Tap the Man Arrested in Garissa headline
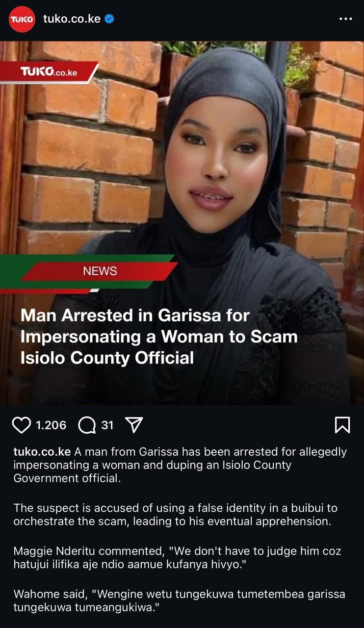The width and height of the screenshot is (364, 628). (159, 337)
